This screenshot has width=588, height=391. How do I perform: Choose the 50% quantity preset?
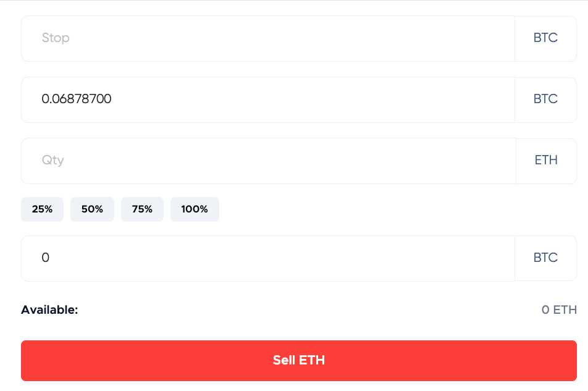tap(92, 209)
